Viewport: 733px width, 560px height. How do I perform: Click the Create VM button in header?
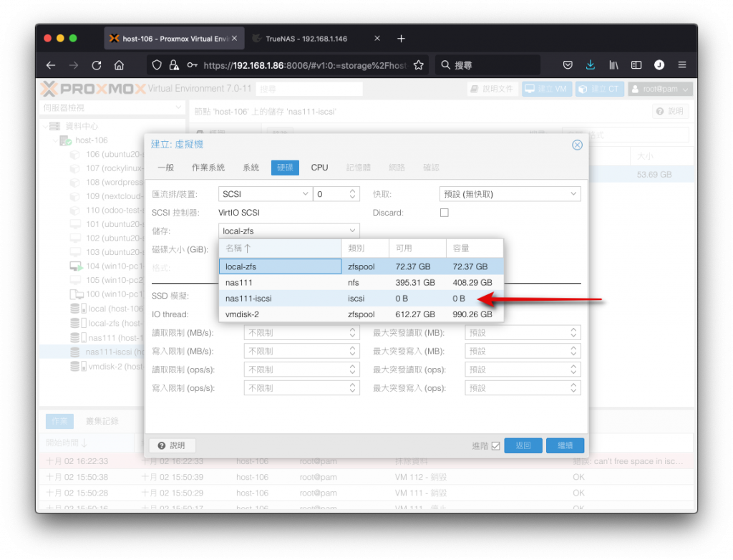[546, 89]
